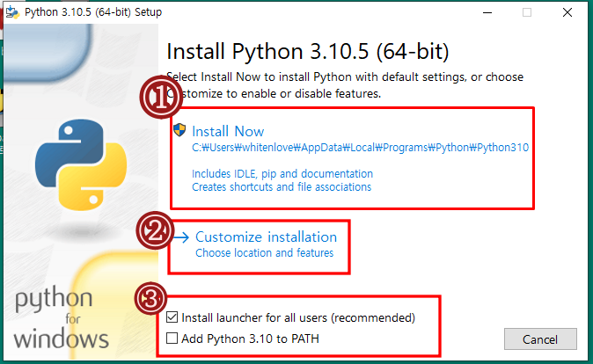593x364 pixels.
Task: Toggle Install launcher for all users checkbox
Action: click(x=172, y=317)
